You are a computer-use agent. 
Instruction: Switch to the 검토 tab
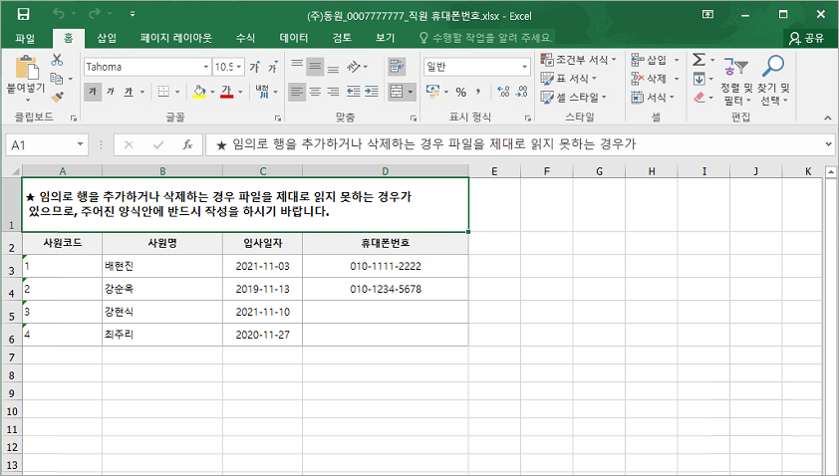coord(342,38)
